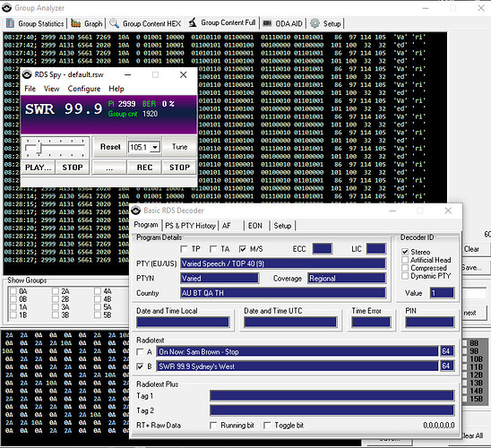Select the Group Content HEX magnifier icon
The image size is (491, 448).
tap(114, 23)
